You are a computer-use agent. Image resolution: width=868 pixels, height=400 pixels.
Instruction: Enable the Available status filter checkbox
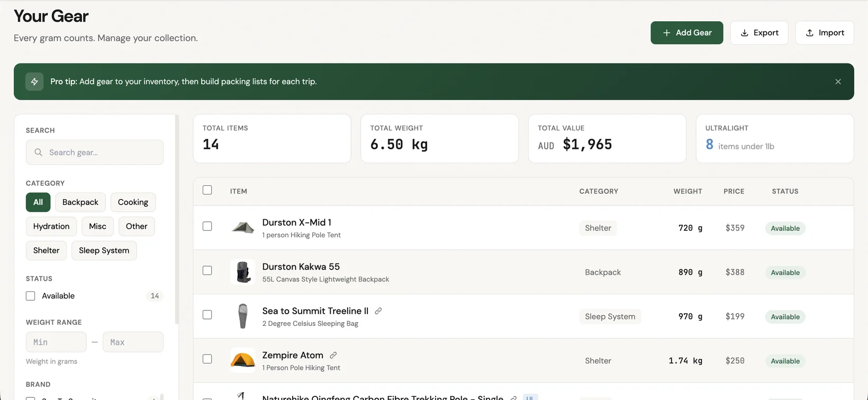point(31,296)
